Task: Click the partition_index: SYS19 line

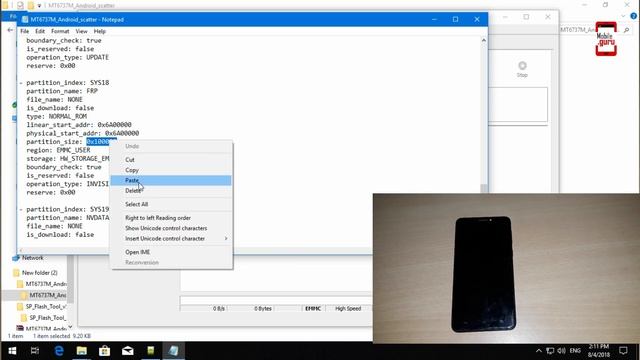Action: (x=68, y=209)
